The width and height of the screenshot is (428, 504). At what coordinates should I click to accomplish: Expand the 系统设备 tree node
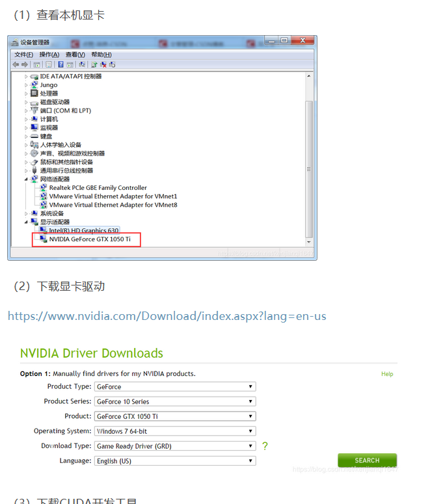click(x=26, y=213)
